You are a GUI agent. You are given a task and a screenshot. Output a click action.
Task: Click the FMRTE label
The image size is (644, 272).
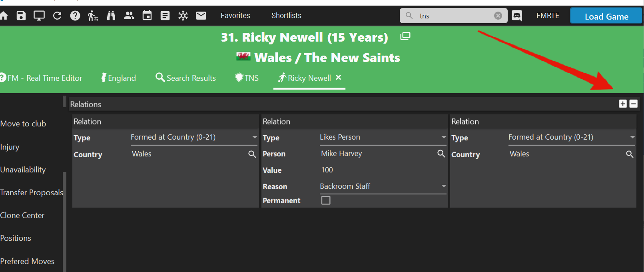pos(548,16)
